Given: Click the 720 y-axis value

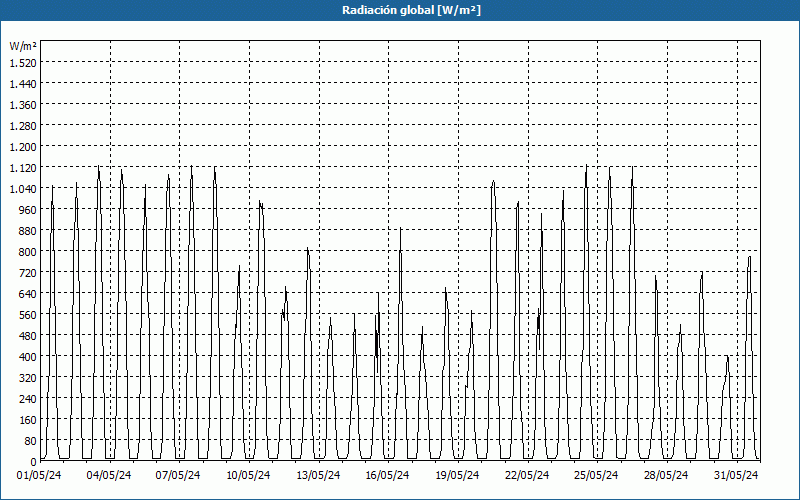Looking at the screenshot, I should (x=29, y=272).
